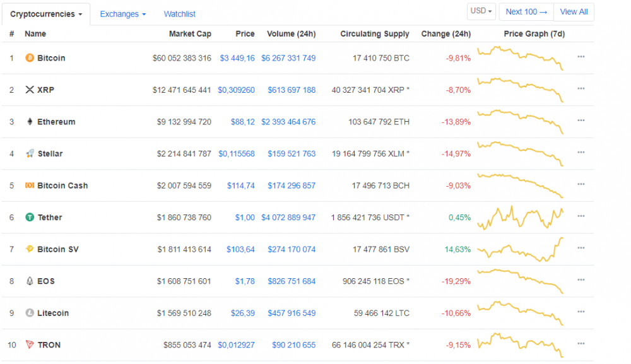The height and width of the screenshot is (364, 631).
Task: Open the more options menu for Ethereum row
Action: pos(581,120)
